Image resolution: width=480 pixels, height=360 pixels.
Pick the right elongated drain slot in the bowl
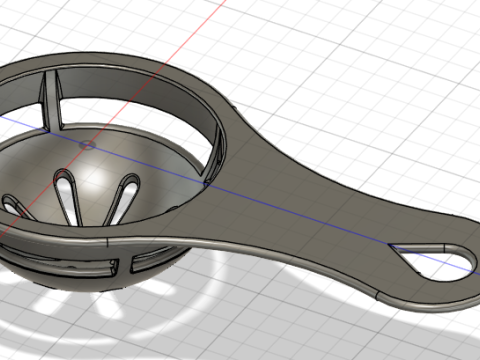[123, 198]
